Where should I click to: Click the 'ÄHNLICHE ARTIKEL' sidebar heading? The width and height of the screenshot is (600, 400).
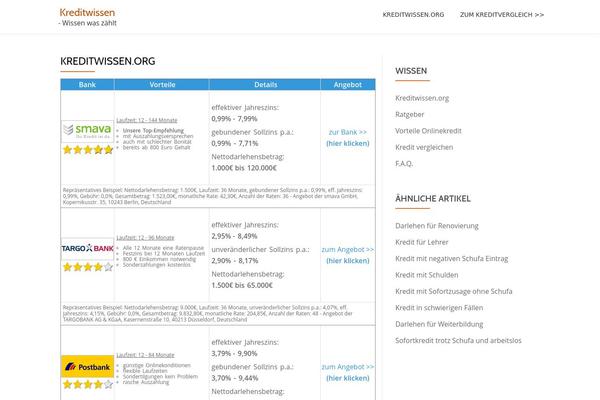tap(433, 199)
